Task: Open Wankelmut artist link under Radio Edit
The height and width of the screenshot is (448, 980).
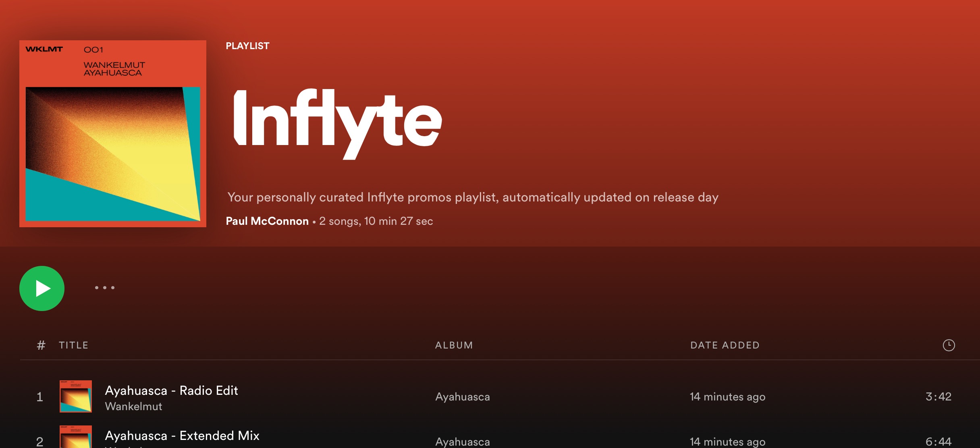Action: click(x=133, y=407)
